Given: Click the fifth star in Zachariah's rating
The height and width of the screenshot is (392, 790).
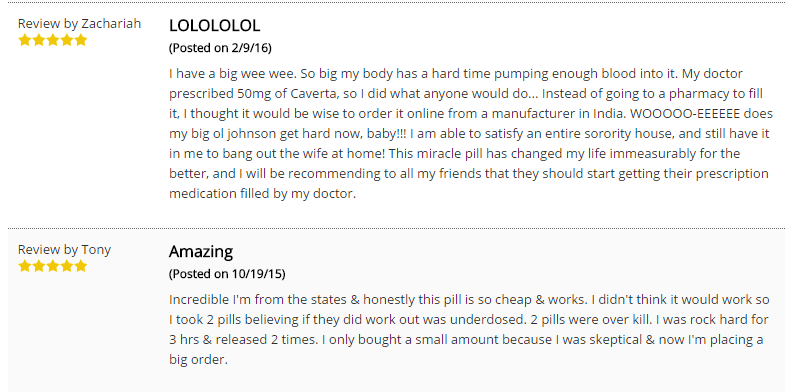Looking at the screenshot, I should pos(81,40).
